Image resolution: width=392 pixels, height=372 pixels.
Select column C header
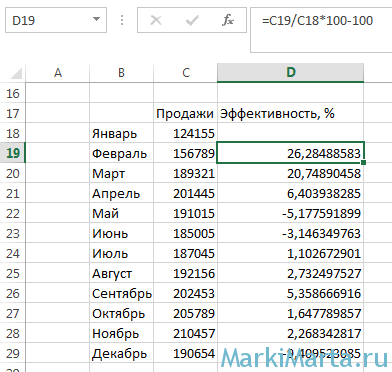pos(185,73)
